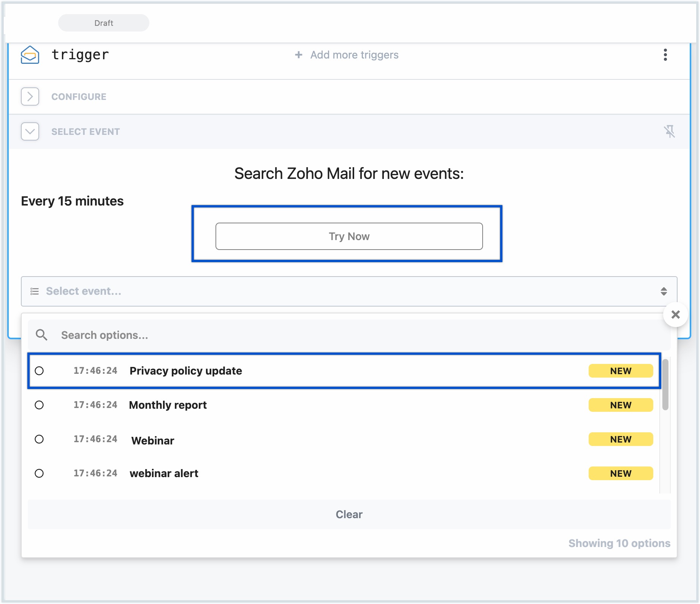Viewport: 700px width, 604px height.
Task: Click the Clear button
Action: pos(349,514)
